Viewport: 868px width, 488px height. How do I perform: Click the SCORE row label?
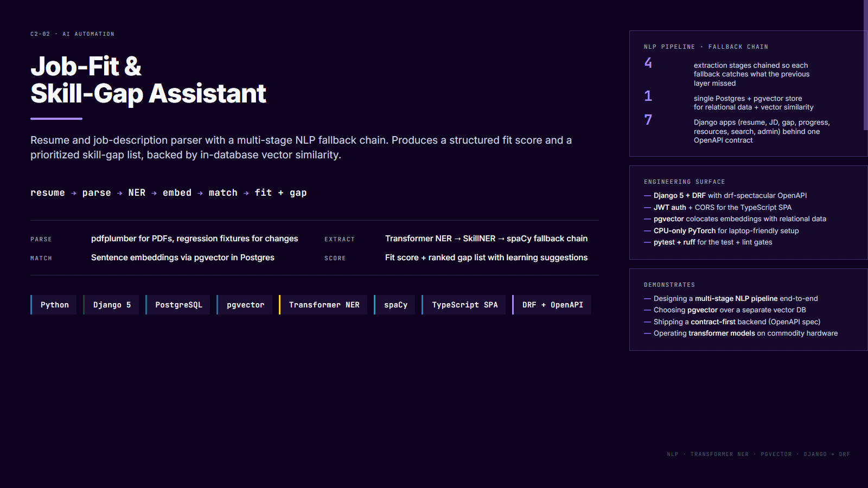(x=335, y=258)
